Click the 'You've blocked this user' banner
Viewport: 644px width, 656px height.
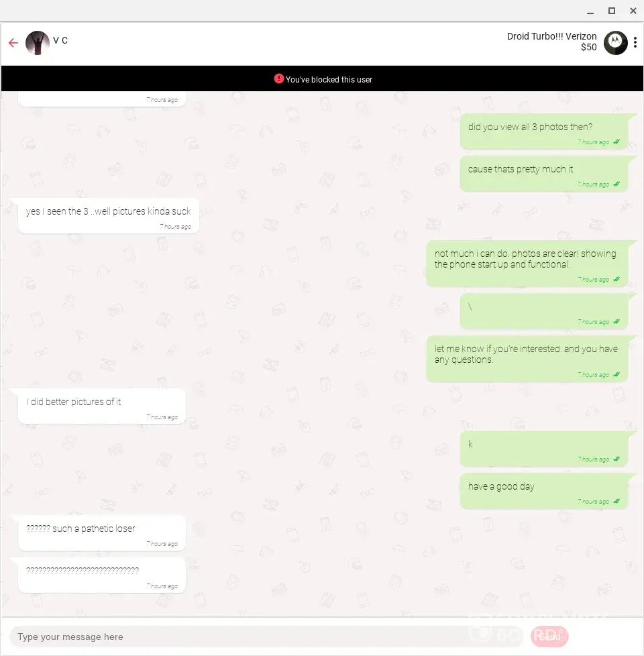(x=322, y=78)
